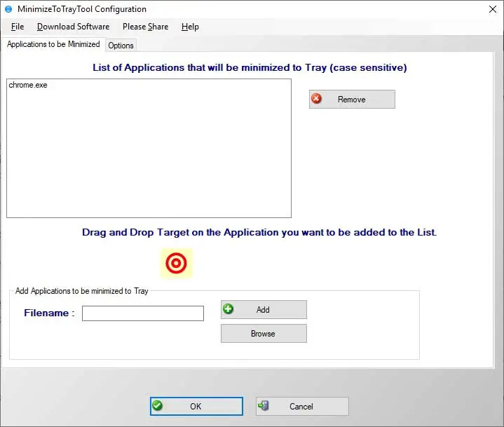Screen dimensions: 504x427
Task: Select the Applications to be Minimized tab
Action: point(53,44)
